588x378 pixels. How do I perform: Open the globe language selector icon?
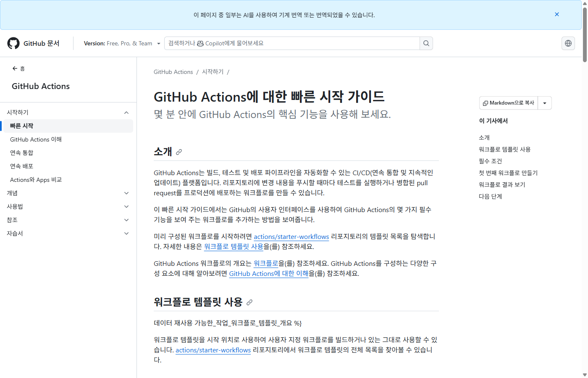(x=568, y=43)
